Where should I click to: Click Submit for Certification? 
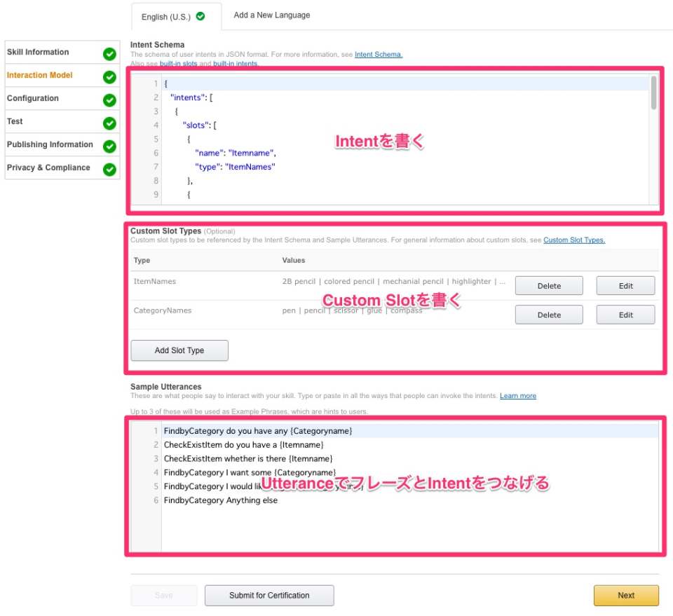[x=269, y=595]
